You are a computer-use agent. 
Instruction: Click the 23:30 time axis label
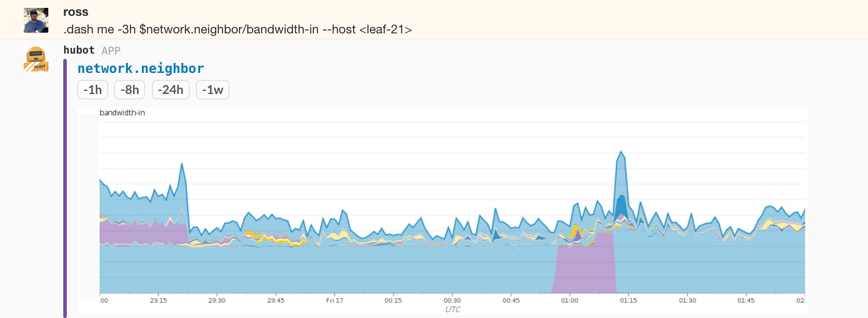[x=217, y=300]
